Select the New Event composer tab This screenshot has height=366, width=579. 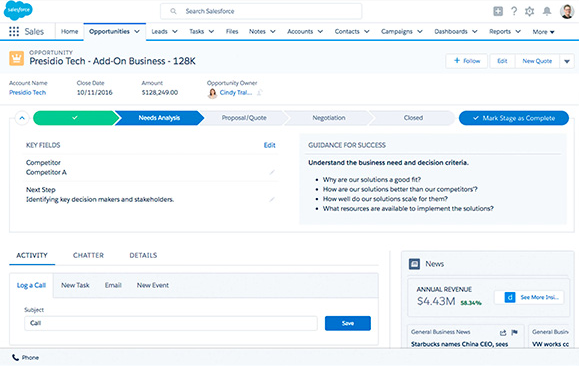pos(153,285)
